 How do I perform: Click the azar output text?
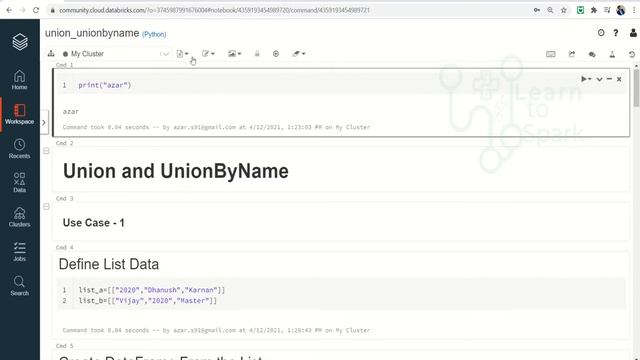click(x=71, y=111)
